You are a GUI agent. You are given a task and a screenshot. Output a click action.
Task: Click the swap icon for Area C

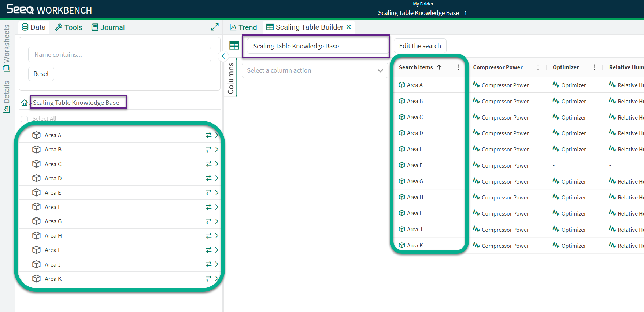pos(208,164)
